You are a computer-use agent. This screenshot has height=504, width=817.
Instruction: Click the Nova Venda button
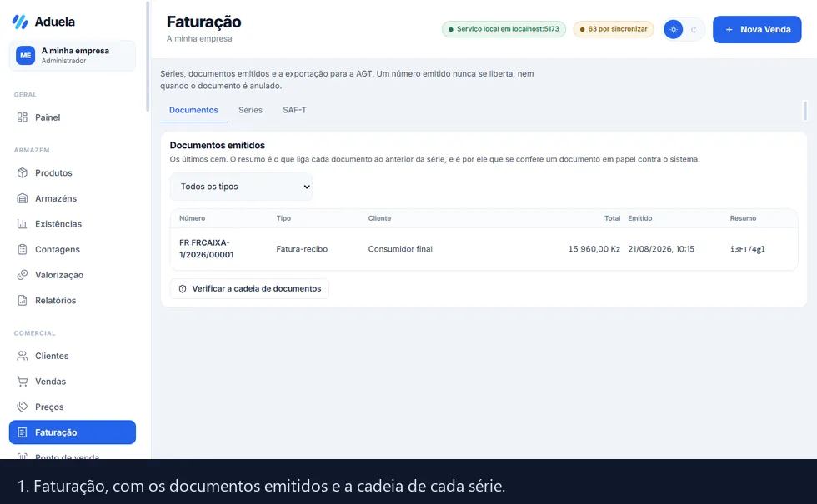click(757, 30)
